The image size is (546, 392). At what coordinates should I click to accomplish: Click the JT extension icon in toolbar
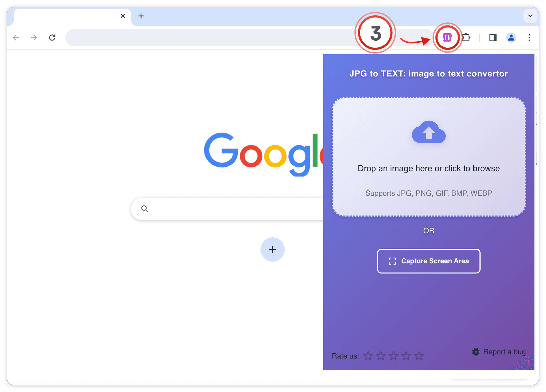tap(447, 38)
